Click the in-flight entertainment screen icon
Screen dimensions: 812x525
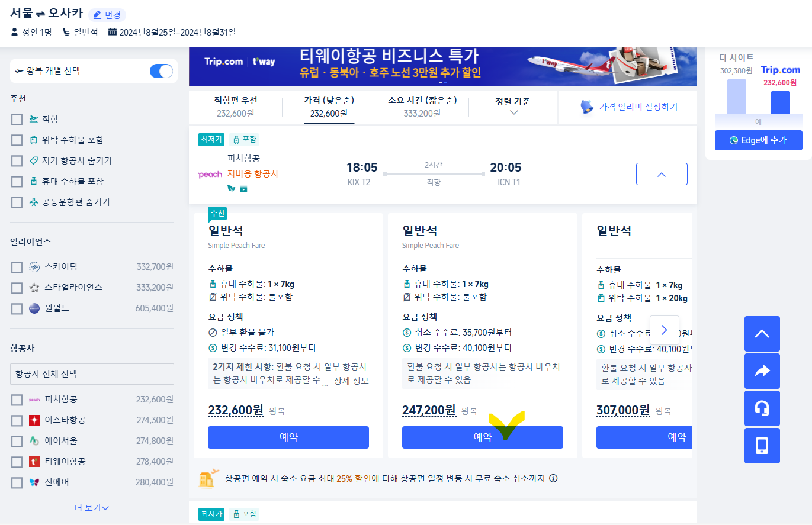click(243, 188)
